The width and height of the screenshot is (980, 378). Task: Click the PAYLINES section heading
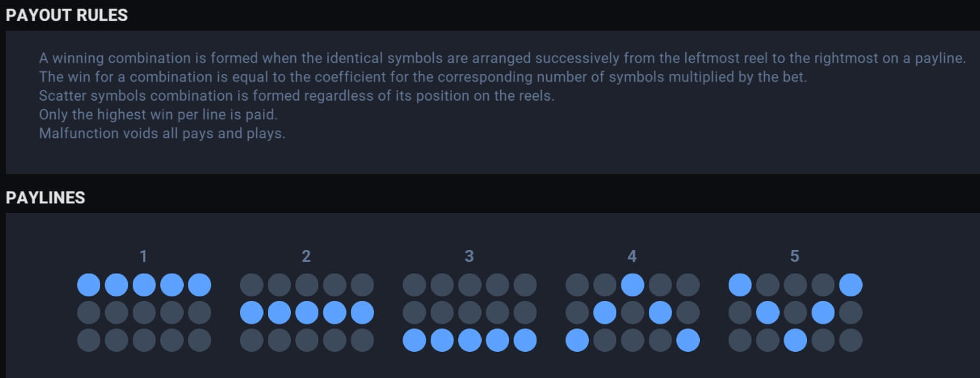pyautogui.click(x=45, y=198)
